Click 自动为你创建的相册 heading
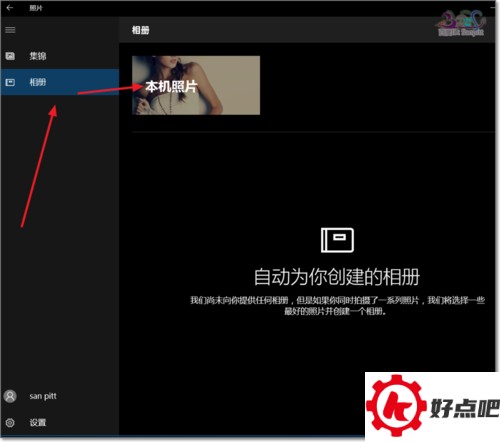 337,277
